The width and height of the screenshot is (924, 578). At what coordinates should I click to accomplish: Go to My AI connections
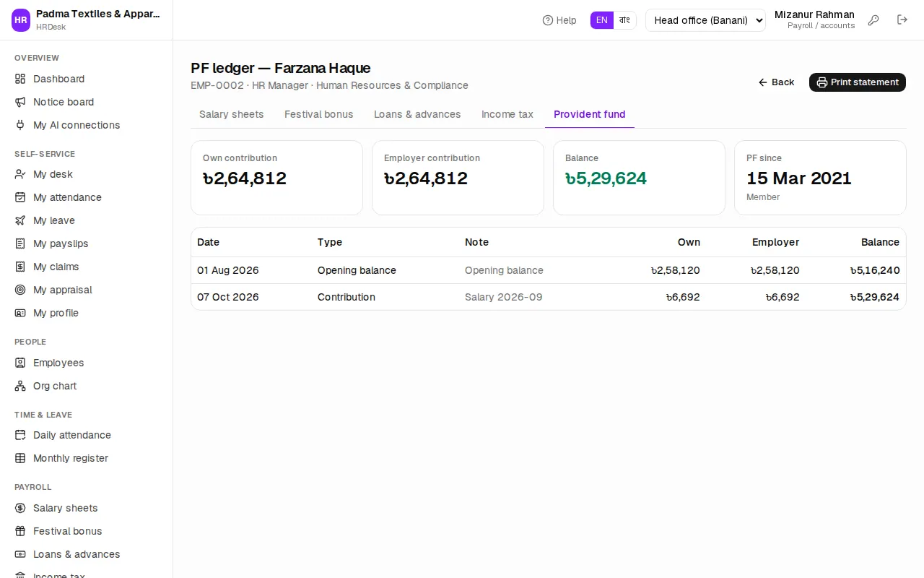[87, 125]
